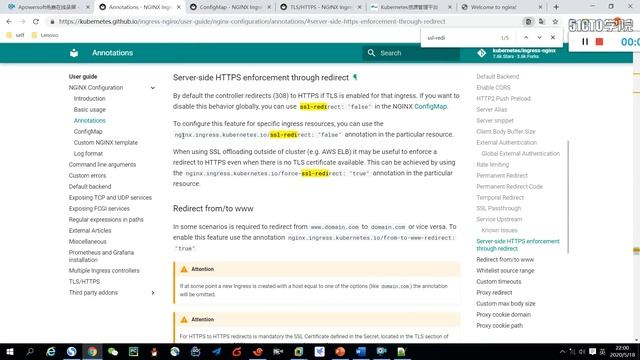The width and height of the screenshot is (640, 360).
Task: Jump to Redirect from/to www in contents
Action: click(x=505, y=260)
